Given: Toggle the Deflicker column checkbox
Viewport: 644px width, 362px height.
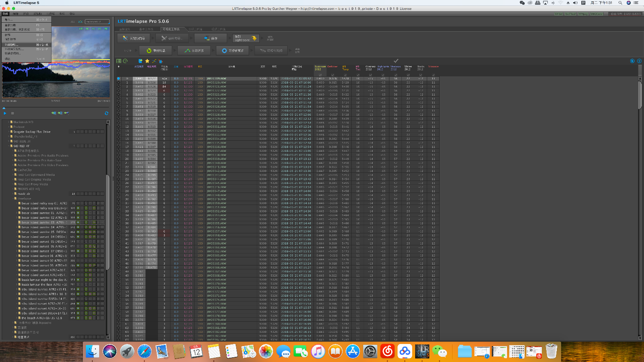Looking at the screenshot, I should click(x=333, y=75).
